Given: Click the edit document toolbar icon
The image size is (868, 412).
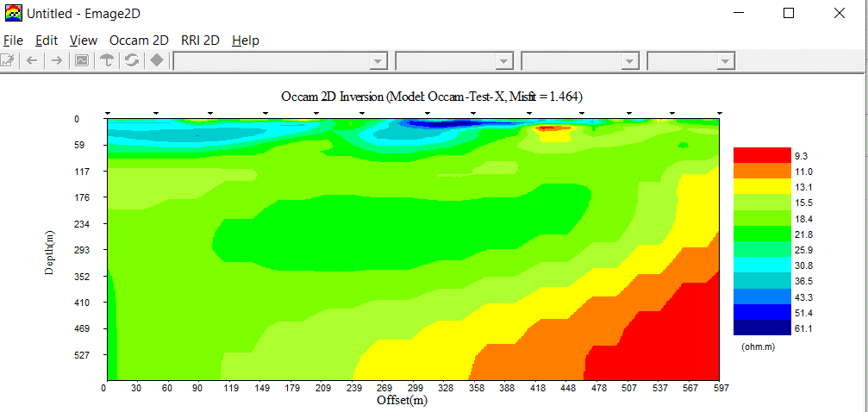Looking at the screenshot, I should pyautogui.click(x=7, y=60).
